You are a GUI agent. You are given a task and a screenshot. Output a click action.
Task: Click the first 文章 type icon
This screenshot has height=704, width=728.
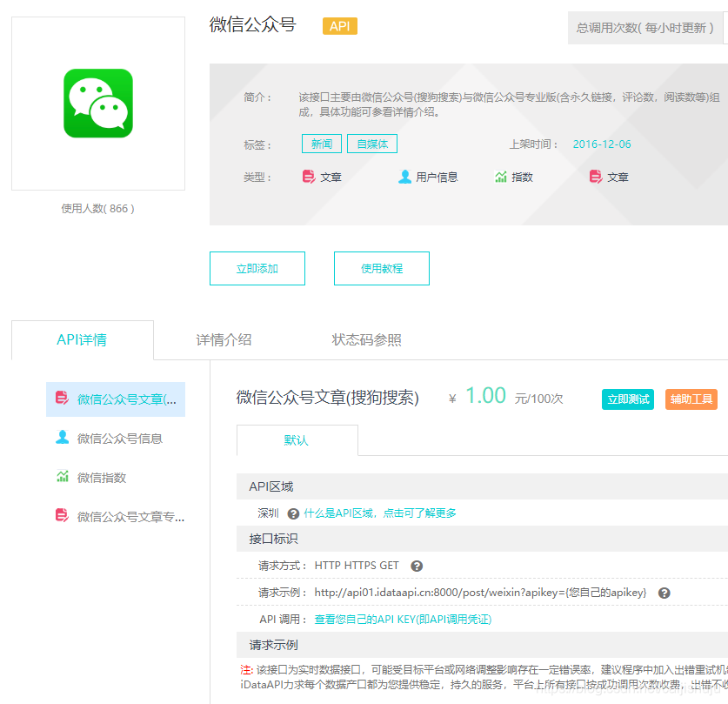[309, 177]
